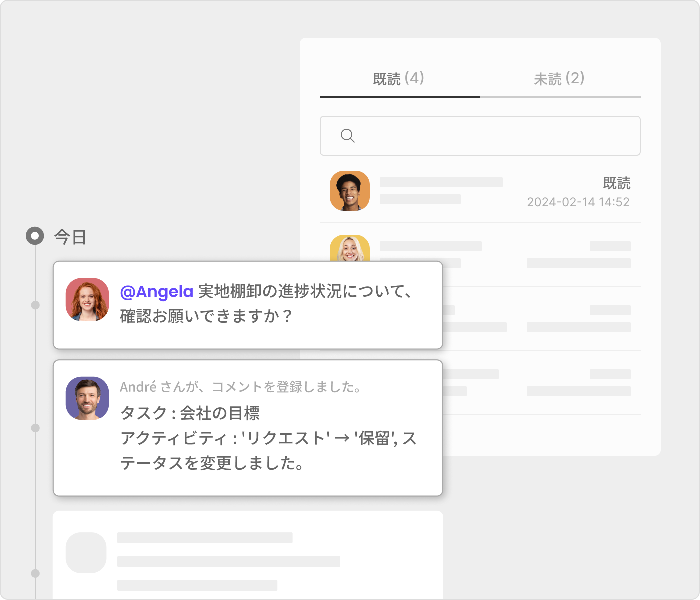Open the タスク : 会社の目標 line
This screenshot has height=600, width=700.
[190, 413]
